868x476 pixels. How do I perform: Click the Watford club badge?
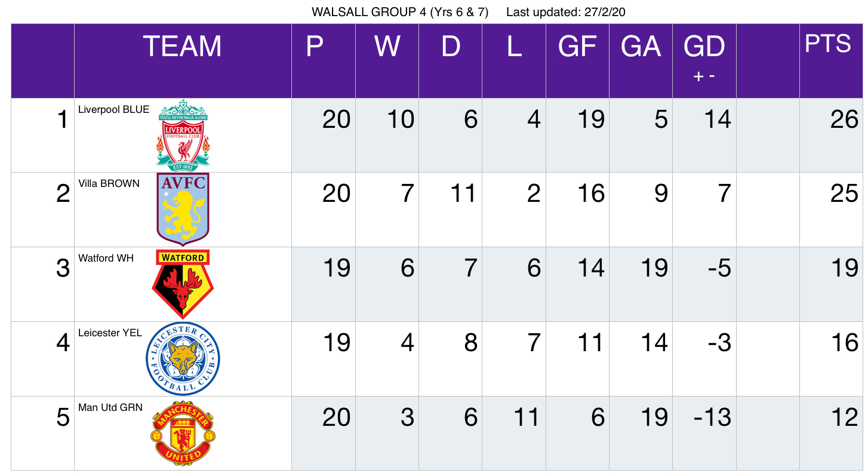(x=183, y=284)
